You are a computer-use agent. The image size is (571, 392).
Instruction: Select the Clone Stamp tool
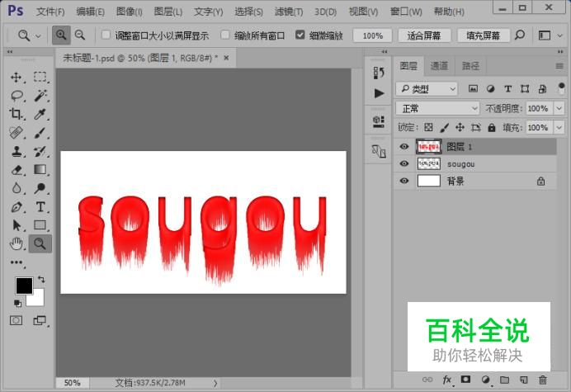pos(16,151)
